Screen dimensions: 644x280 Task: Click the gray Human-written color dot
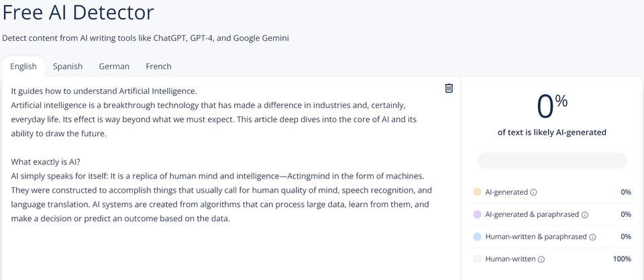[x=477, y=259]
